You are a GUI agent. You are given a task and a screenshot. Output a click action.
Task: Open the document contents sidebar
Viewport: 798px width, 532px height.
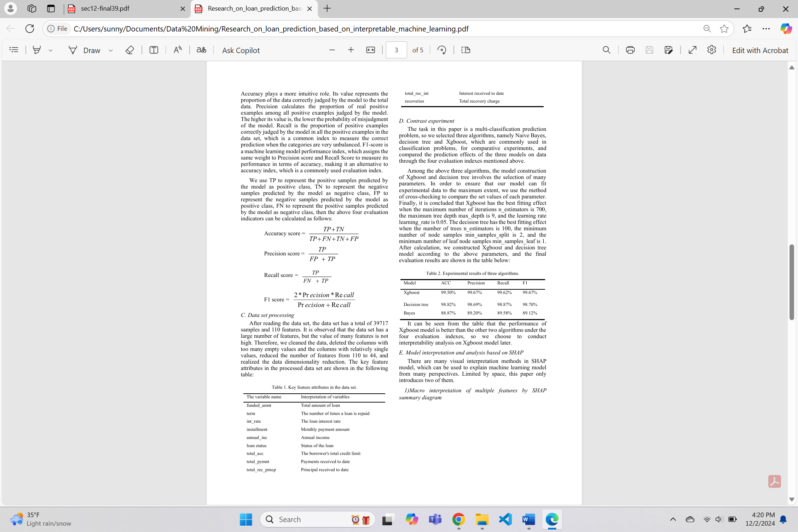(14, 50)
